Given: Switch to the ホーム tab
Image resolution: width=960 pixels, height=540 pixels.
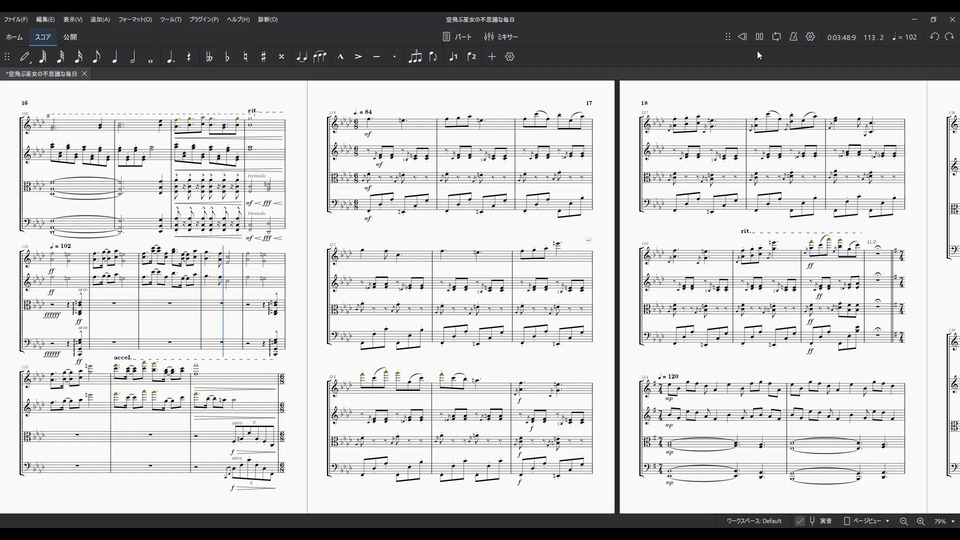Looking at the screenshot, I should 14,37.
